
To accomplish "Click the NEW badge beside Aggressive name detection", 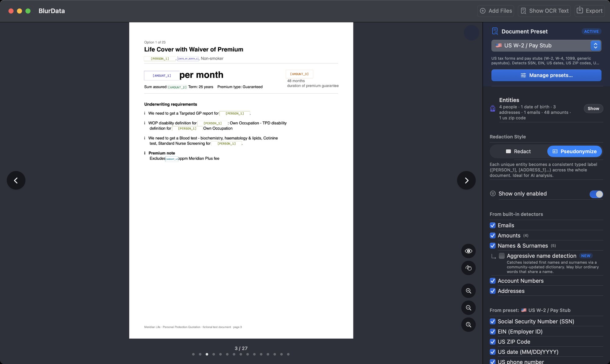I will pyautogui.click(x=586, y=256).
